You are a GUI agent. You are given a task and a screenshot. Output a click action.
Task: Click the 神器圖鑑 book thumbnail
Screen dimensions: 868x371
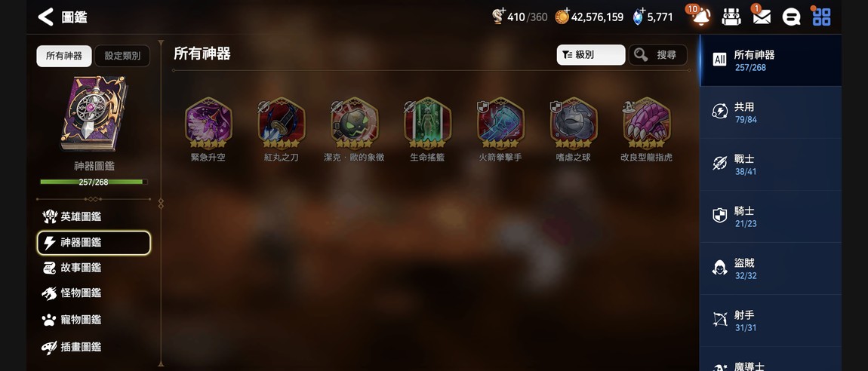coord(94,113)
